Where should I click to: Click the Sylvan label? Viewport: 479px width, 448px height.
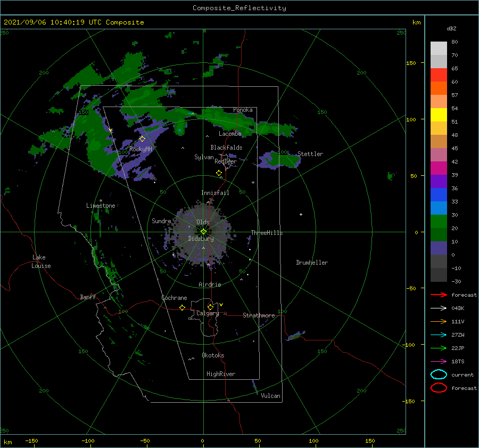pos(204,157)
